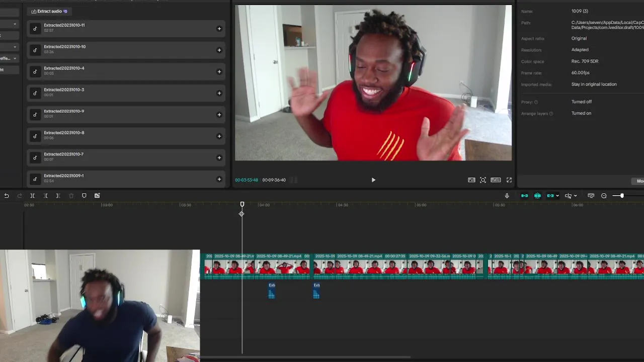Add Extracted20251010-9 to the timeline
Viewport: 644px width, 362px height.
click(x=219, y=115)
